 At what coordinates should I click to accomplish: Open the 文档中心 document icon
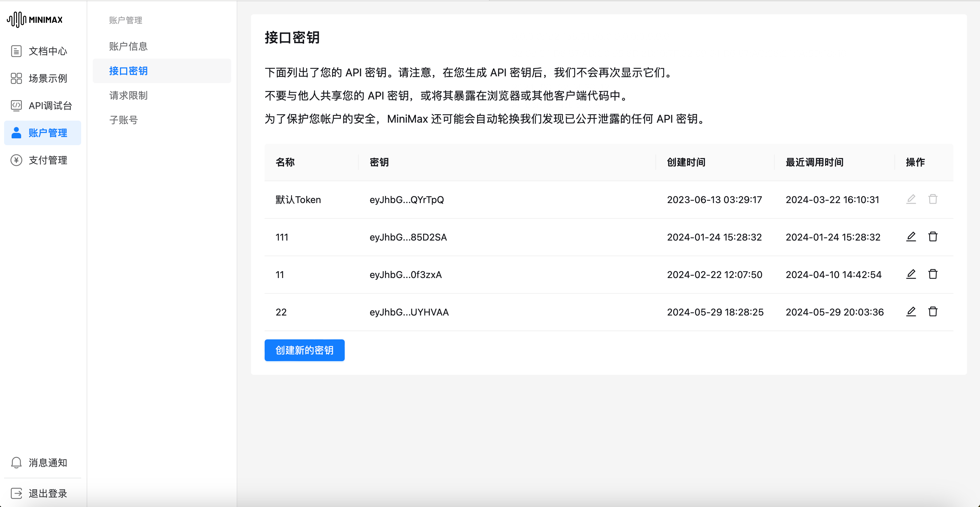(x=16, y=51)
